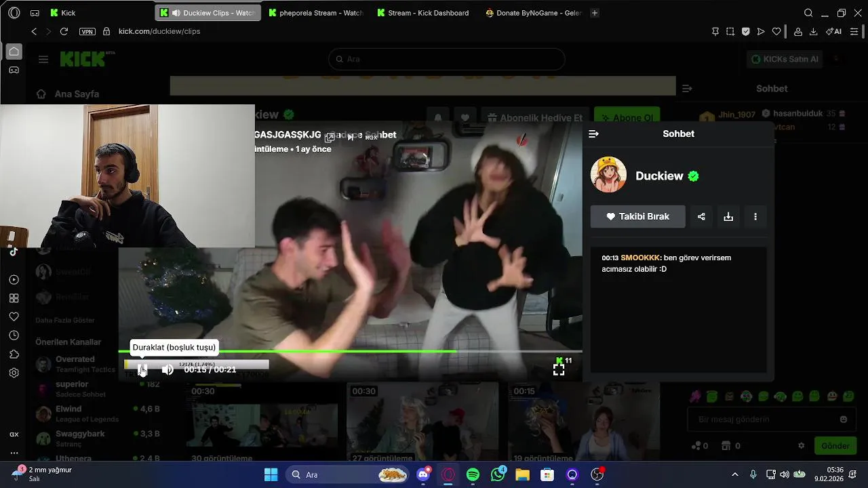Click SMOOKKK username in clip chat
Screen dimensions: 868x488
640,258
